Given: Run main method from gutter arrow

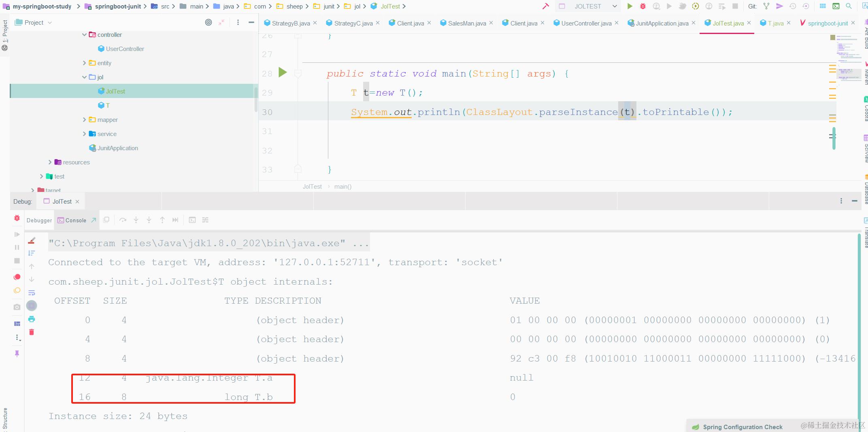Looking at the screenshot, I should click(x=283, y=72).
